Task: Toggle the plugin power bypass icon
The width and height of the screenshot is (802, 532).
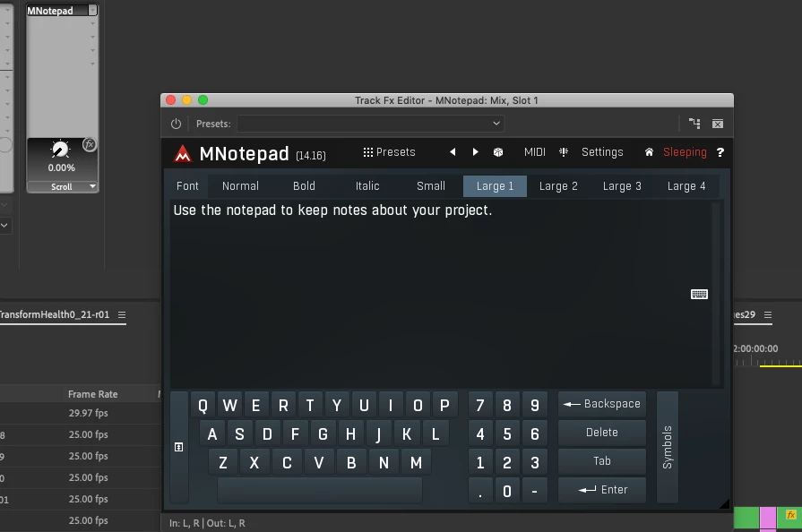Action: tap(176, 124)
